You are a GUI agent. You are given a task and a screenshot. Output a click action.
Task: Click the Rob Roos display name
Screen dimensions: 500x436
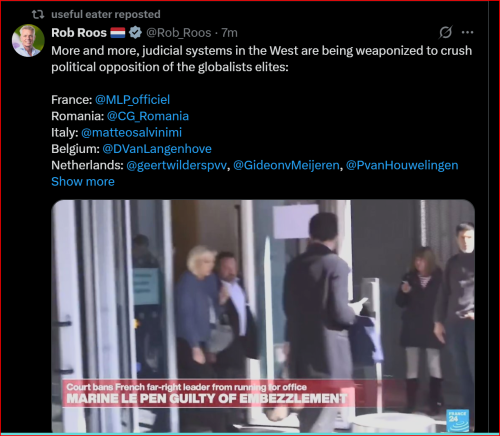pyautogui.click(x=79, y=33)
